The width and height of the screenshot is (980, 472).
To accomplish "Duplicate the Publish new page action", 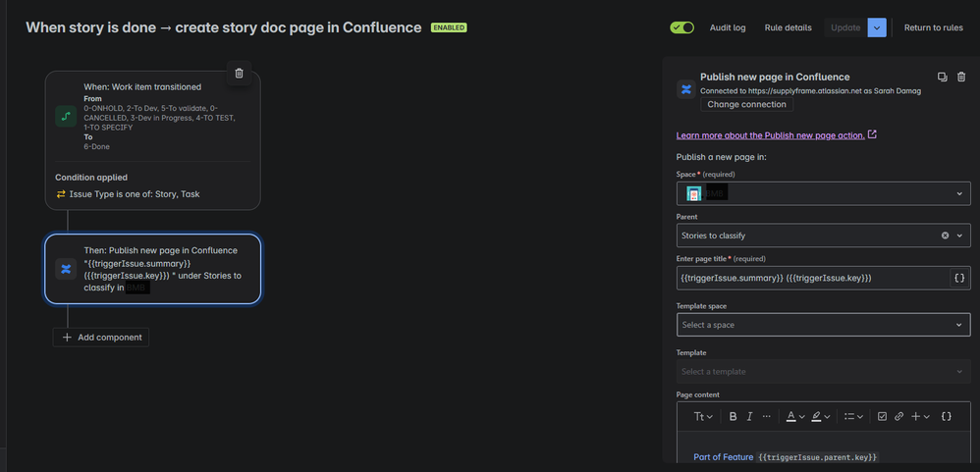I will [x=942, y=77].
